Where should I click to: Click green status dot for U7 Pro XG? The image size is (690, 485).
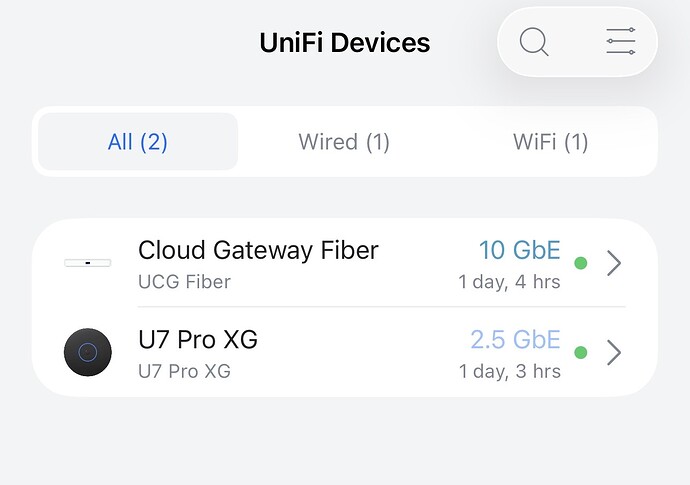(581, 353)
